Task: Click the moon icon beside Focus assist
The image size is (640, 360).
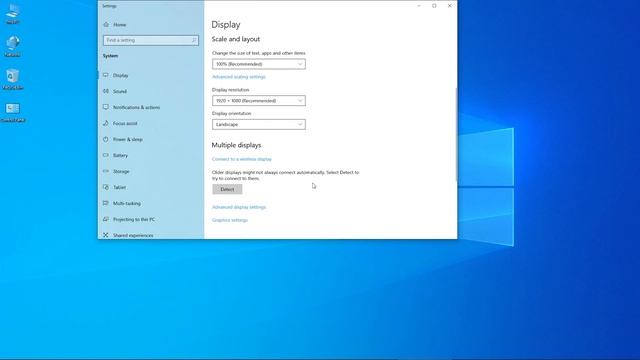Action: [x=106, y=123]
